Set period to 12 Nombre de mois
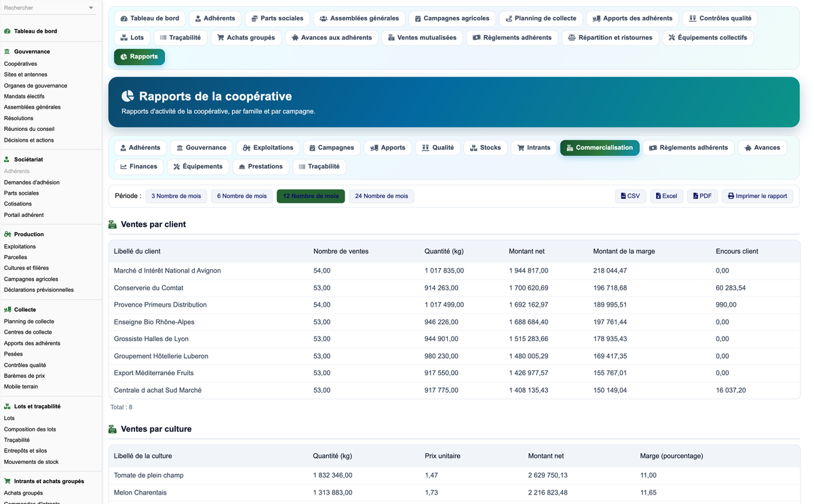The height and width of the screenshot is (504, 814). (x=311, y=196)
